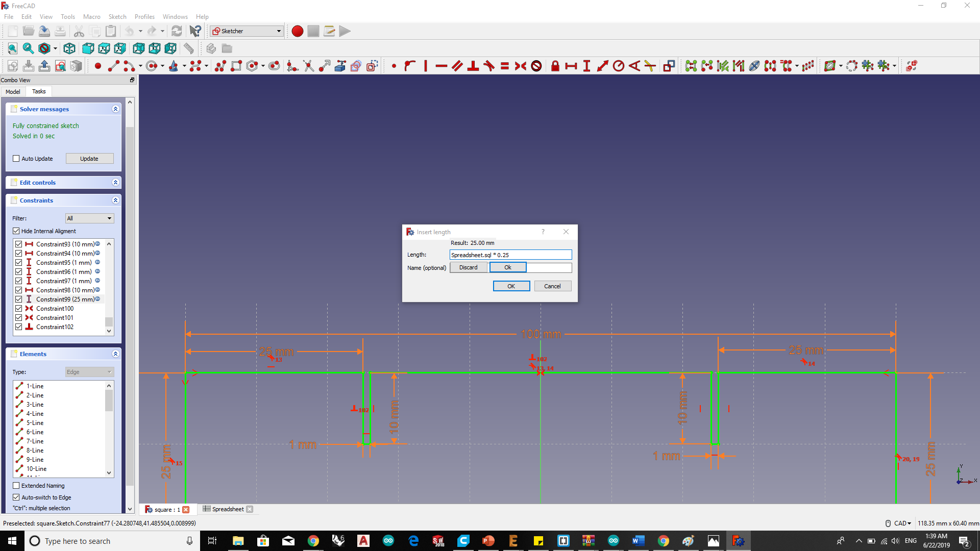Screen dimensions: 980x551
Task: Click the symmetry constraint icon
Action: coord(520,66)
